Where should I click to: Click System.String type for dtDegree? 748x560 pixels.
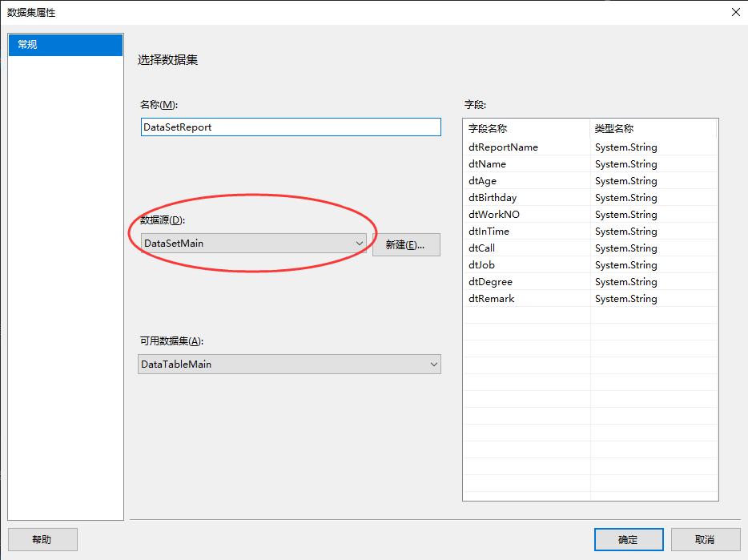(626, 282)
